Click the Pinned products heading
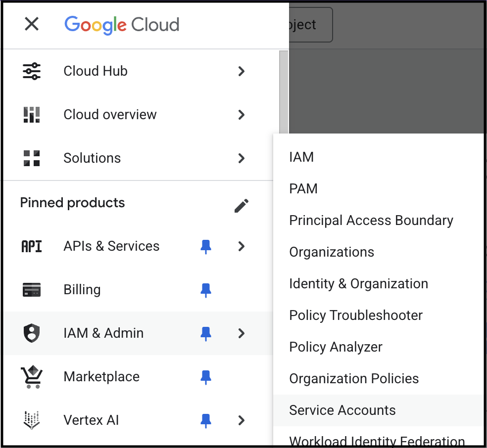 click(72, 203)
